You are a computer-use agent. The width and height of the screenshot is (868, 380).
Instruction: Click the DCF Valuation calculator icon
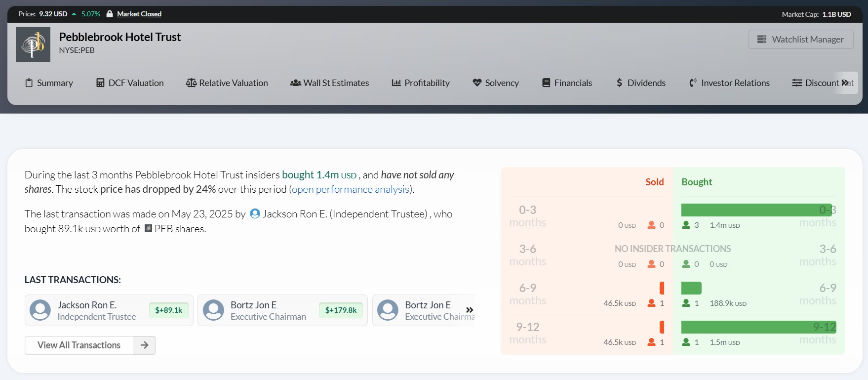coord(100,83)
